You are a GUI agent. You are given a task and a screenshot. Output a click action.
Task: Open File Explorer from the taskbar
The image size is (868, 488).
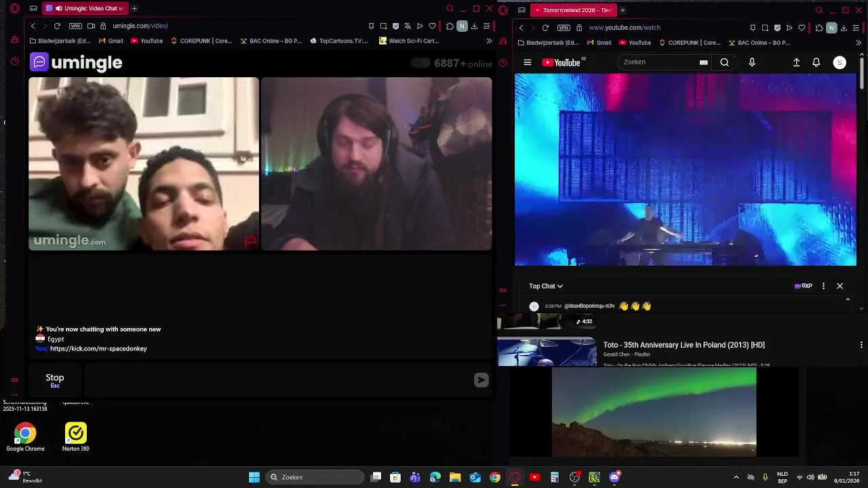pyautogui.click(x=455, y=477)
